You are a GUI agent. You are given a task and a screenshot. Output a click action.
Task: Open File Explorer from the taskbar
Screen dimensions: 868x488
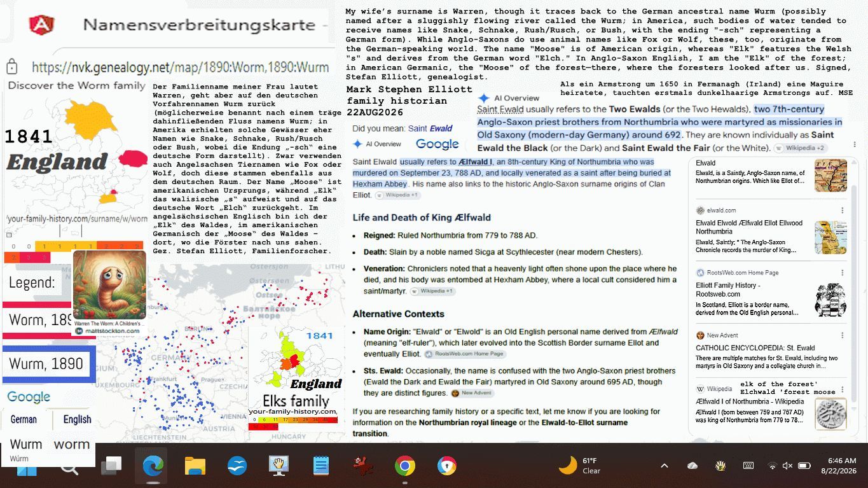(195, 466)
